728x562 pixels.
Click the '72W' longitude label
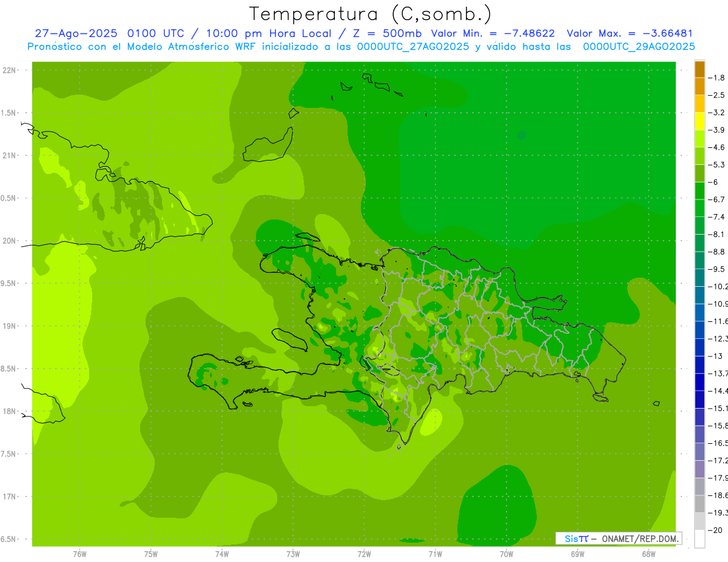[x=364, y=554]
